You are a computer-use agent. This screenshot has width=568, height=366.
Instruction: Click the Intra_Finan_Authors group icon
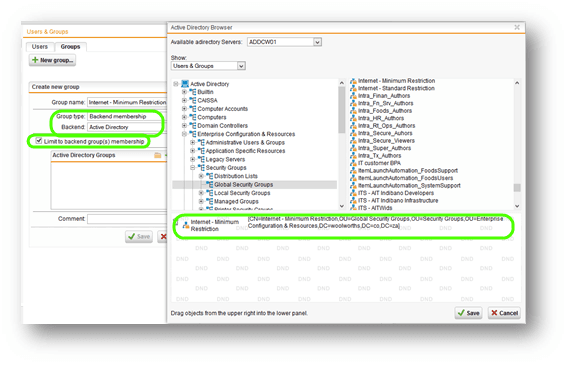point(353,96)
